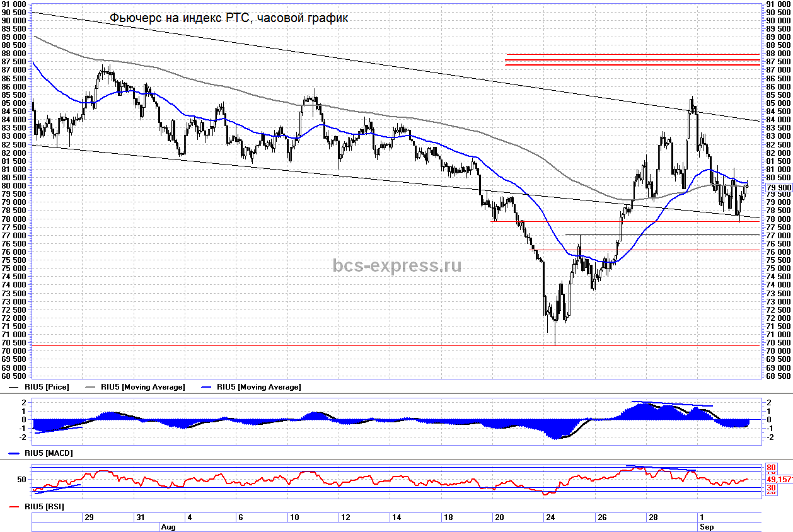This screenshot has height=532, width=793.
Task: Click the RIU5 [MACD] legend label
Action: 47,453
